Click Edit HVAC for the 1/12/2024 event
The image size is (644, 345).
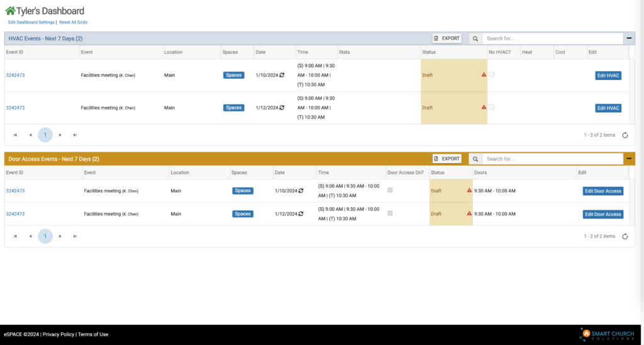coord(608,108)
